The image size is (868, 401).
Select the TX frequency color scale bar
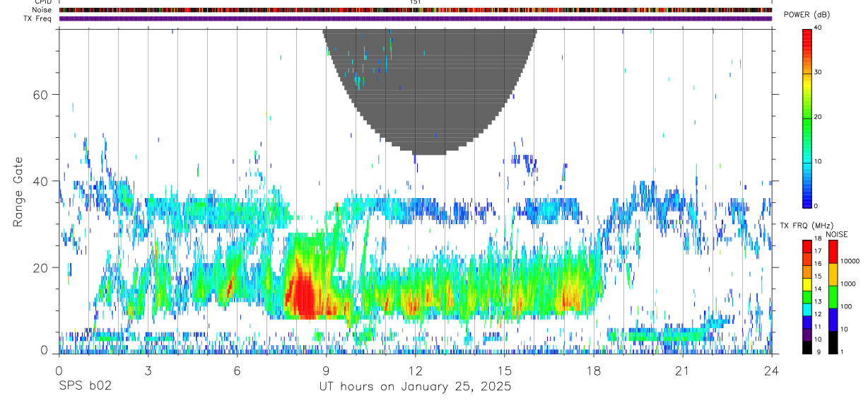tap(807, 297)
